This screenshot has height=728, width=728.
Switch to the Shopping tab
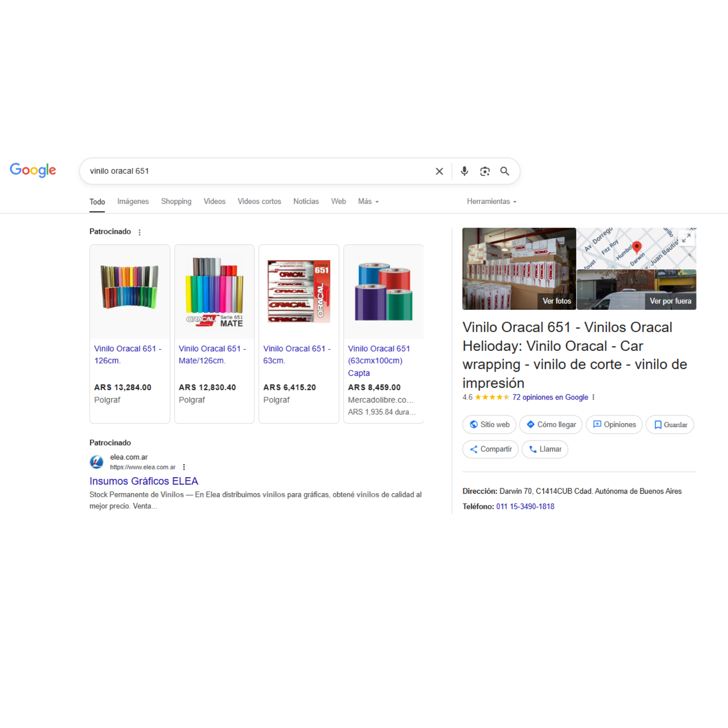click(176, 202)
